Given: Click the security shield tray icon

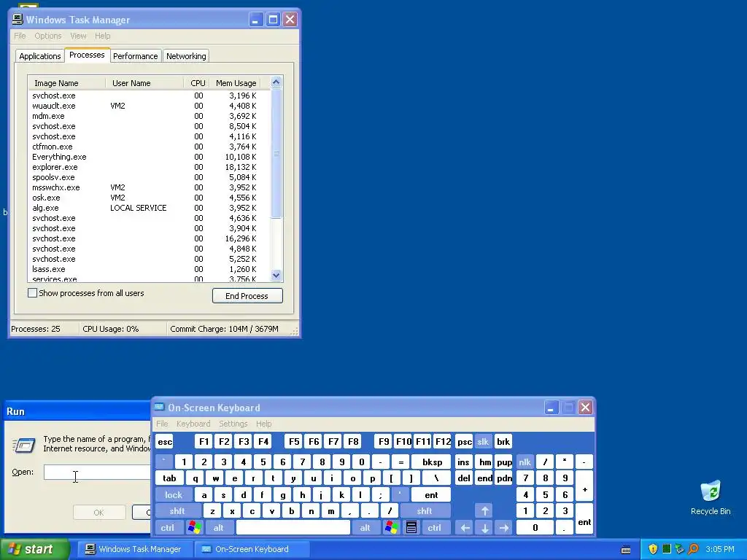Looking at the screenshot, I should click(x=653, y=549).
